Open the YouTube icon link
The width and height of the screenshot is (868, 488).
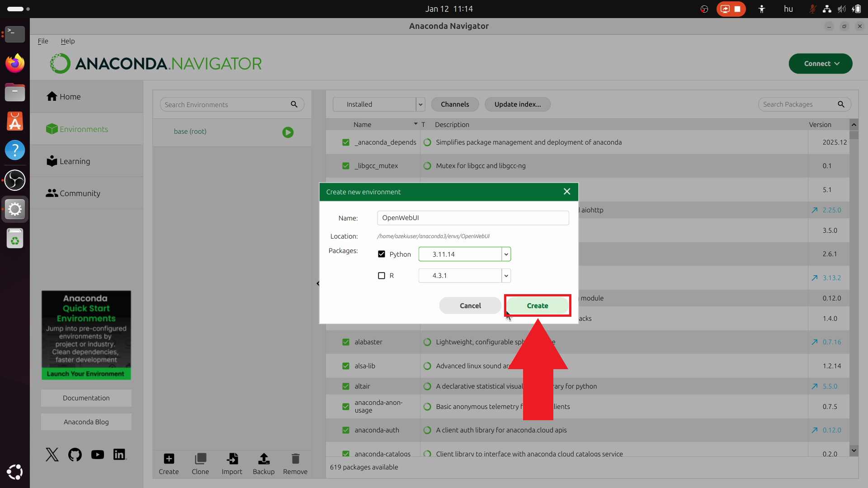point(97,455)
